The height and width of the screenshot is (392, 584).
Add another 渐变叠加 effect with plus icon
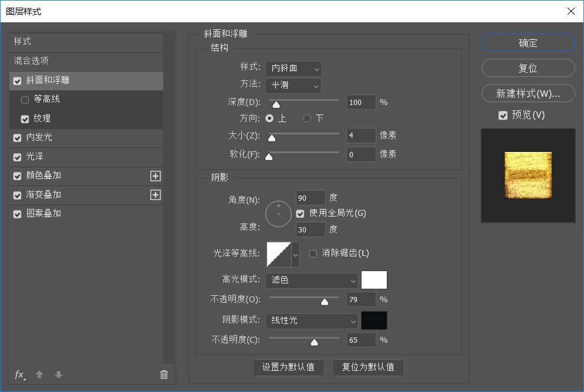point(156,195)
